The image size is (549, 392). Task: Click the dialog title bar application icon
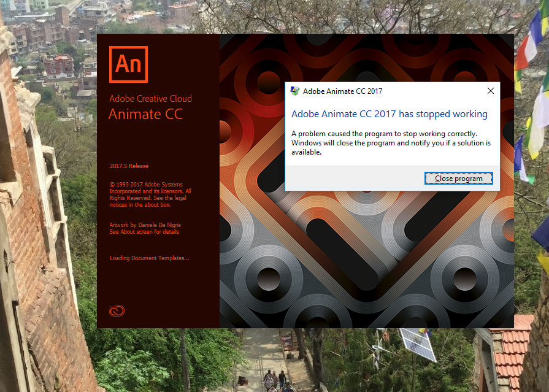pyautogui.click(x=295, y=91)
